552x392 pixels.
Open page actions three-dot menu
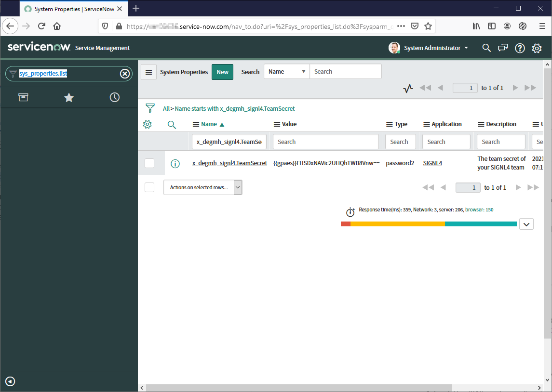tap(401, 26)
